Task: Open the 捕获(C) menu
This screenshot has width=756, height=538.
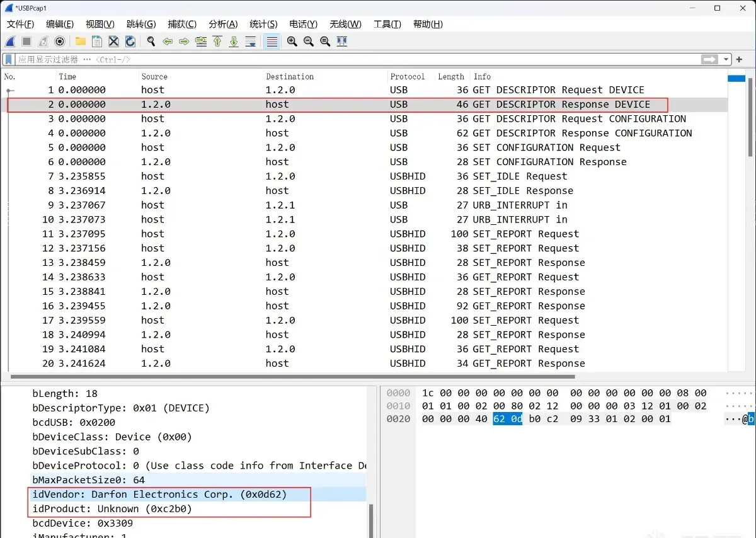Action: click(x=182, y=24)
